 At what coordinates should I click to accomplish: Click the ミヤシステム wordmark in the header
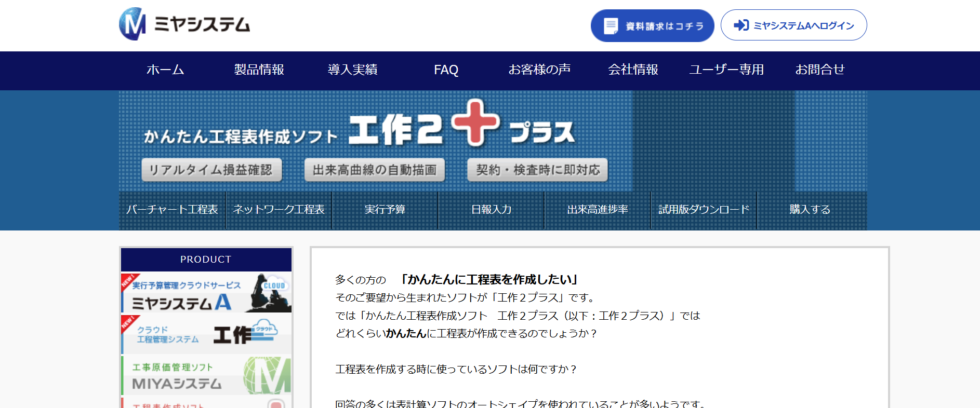202,24
